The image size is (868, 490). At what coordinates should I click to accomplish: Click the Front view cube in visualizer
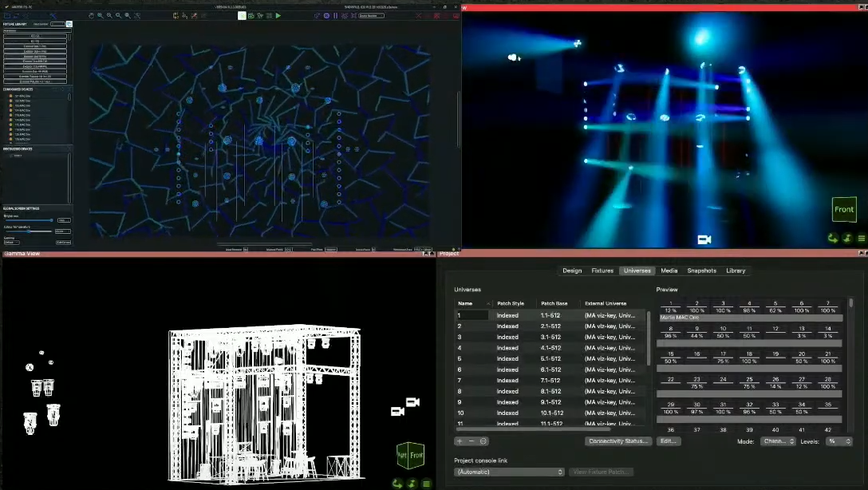coord(844,210)
